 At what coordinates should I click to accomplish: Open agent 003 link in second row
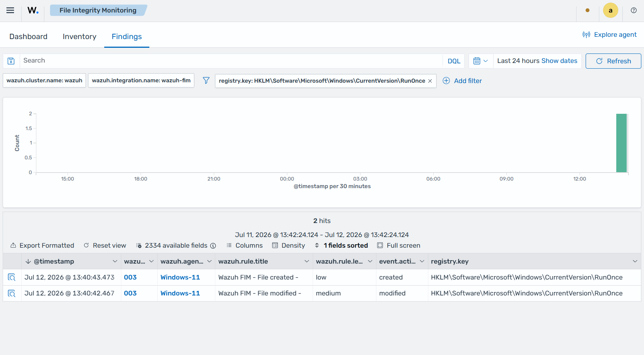point(130,293)
